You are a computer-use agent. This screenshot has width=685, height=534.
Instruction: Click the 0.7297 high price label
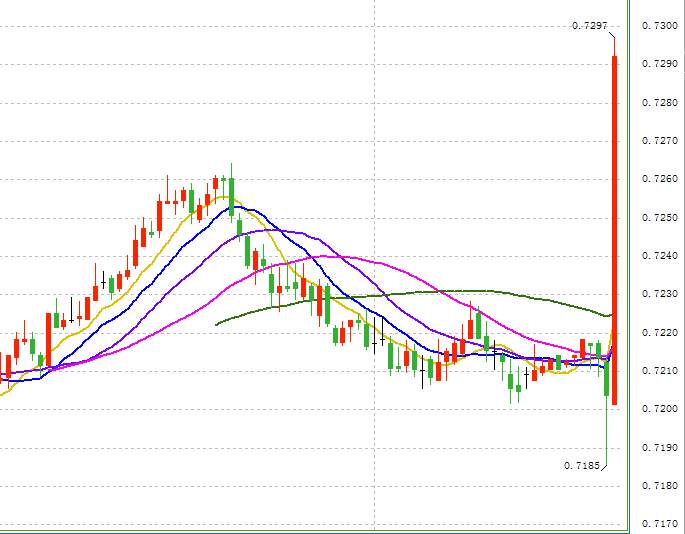click(x=590, y=26)
